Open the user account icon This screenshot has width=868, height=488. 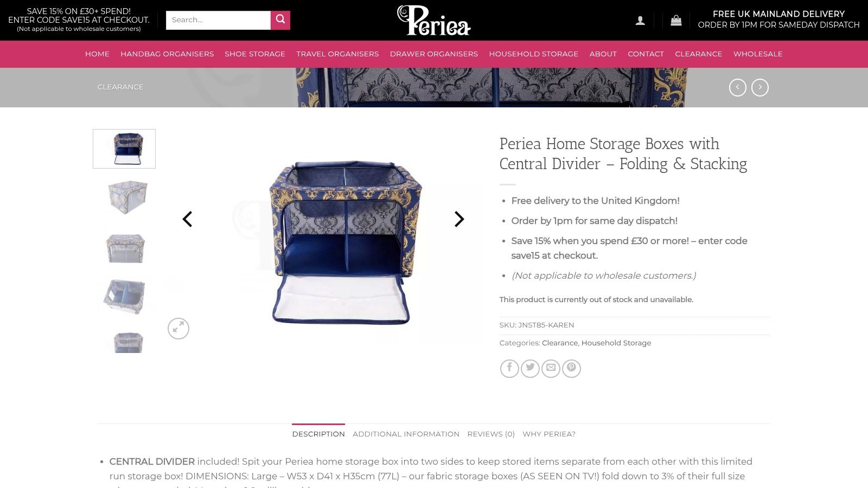coord(640,21)
